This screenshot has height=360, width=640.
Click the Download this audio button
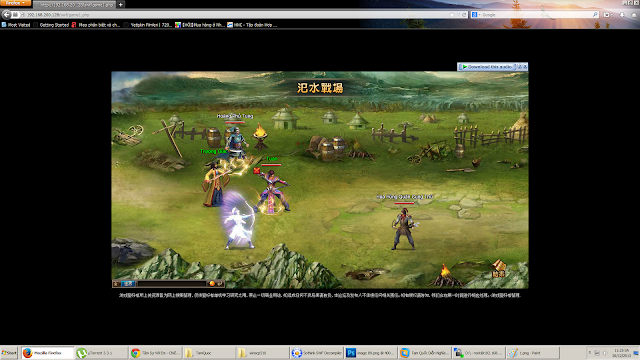tap(487, 67)
